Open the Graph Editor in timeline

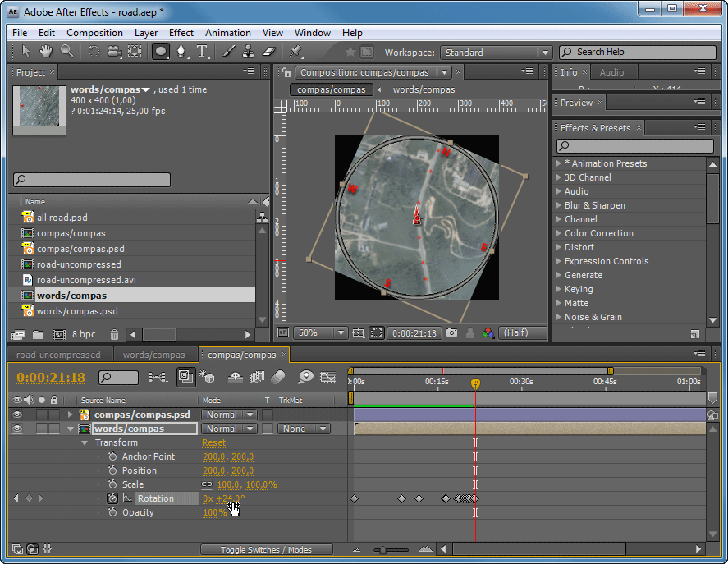(328, 378)
